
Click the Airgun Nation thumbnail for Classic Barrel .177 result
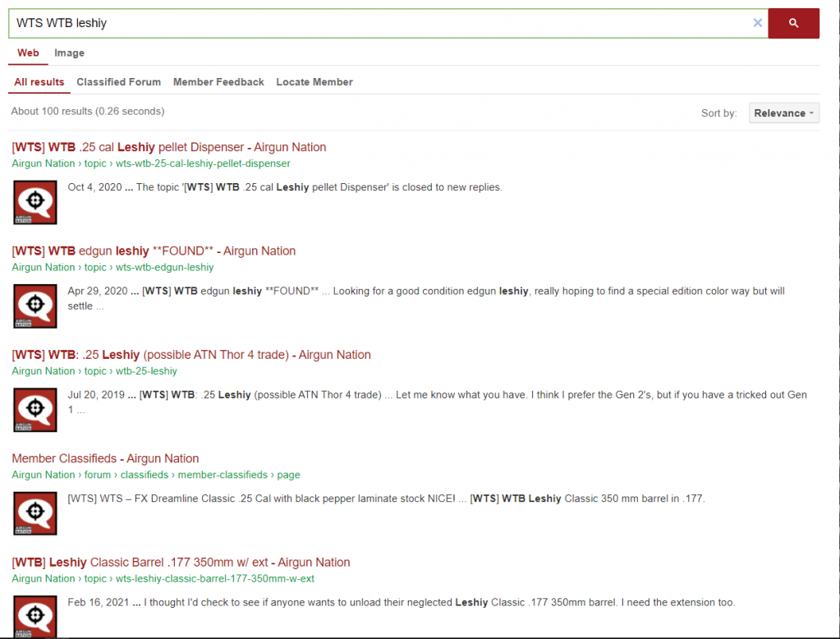pos(34,617)
